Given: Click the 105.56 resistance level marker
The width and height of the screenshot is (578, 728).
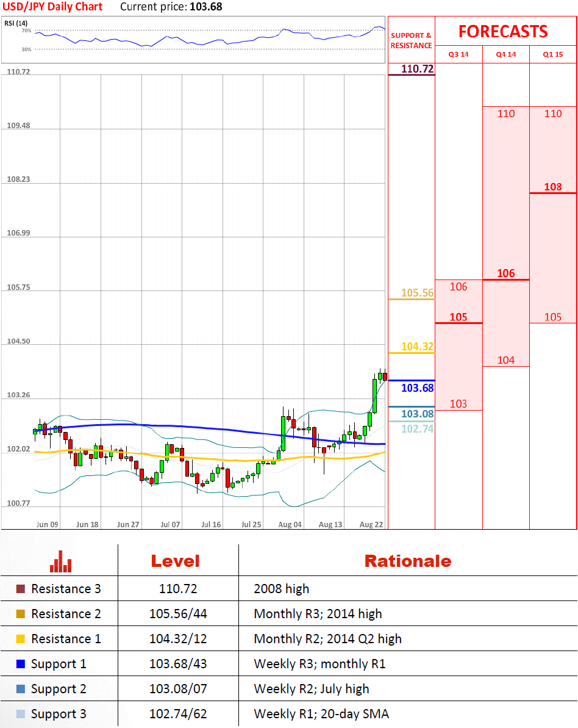Looking at the screenshot, I should click(x=418, y=293).
